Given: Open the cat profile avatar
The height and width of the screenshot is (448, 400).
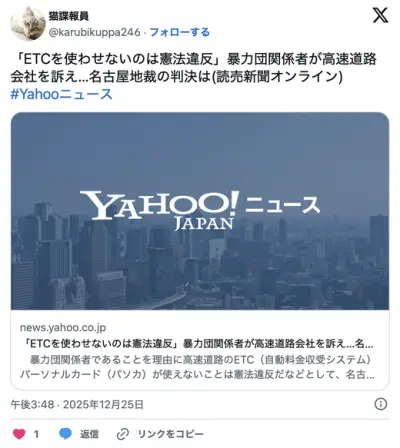Looking at the screenshot, I should (28, 24).
